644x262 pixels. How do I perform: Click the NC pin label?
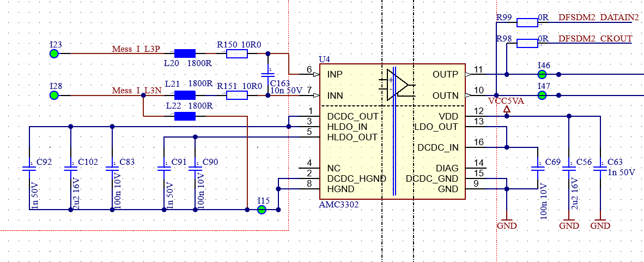pos(333,168)
